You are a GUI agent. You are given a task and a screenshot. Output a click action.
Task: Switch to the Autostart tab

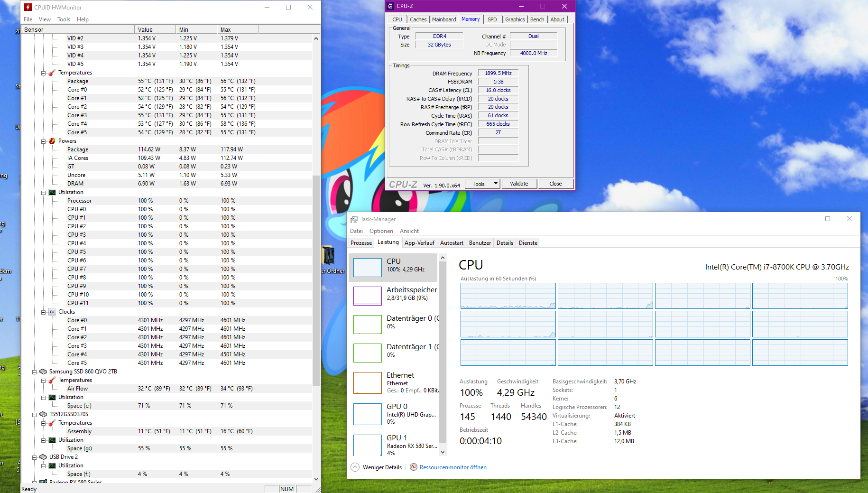click(452, 243)
